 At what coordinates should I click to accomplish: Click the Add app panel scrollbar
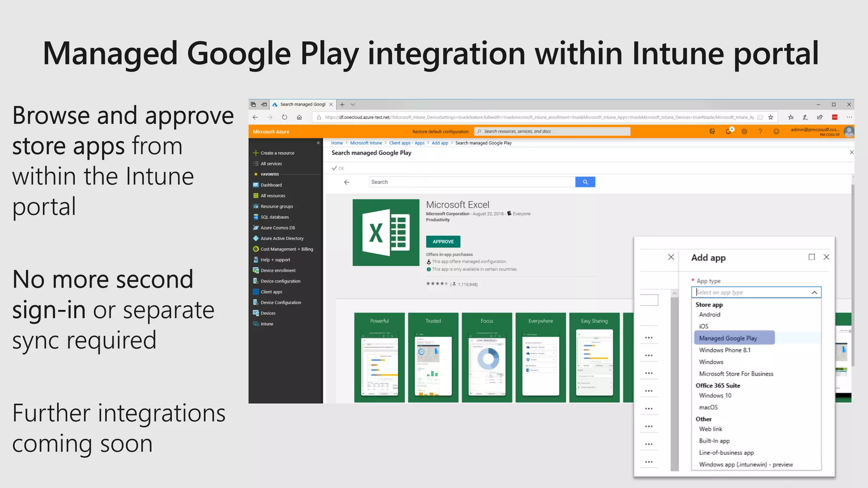674,381
